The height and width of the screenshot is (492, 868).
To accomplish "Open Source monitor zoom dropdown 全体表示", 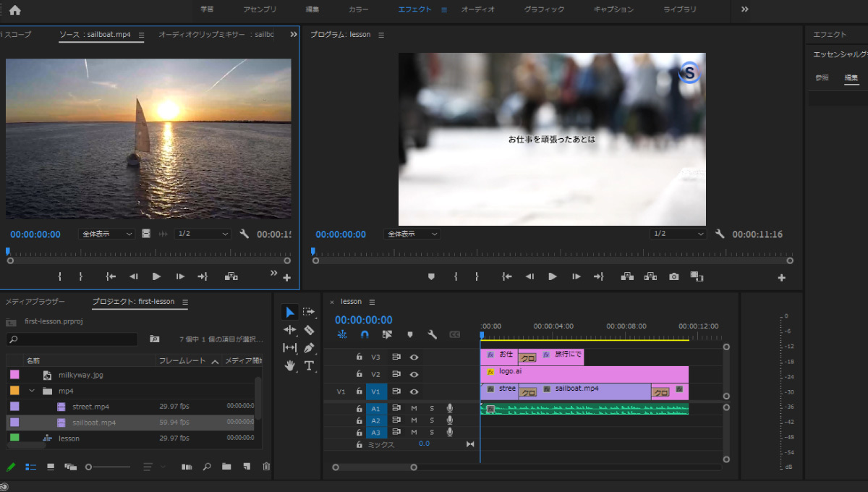I will [106, 234].
